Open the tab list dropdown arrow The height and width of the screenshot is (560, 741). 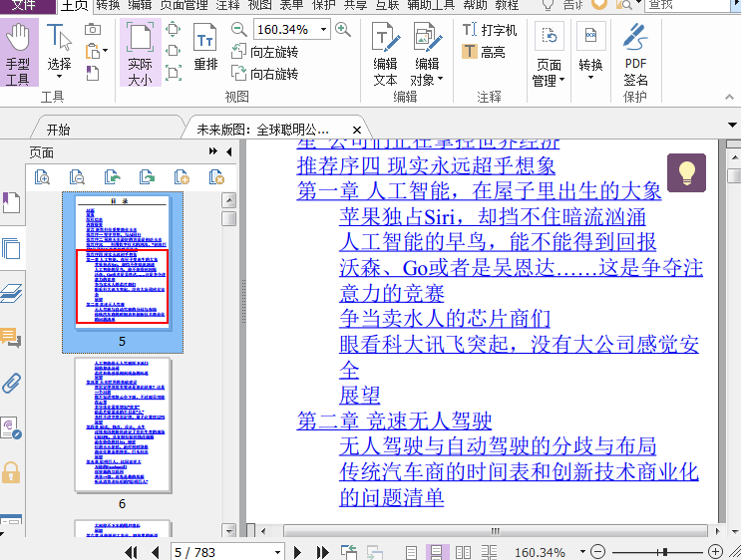point(732,126)
